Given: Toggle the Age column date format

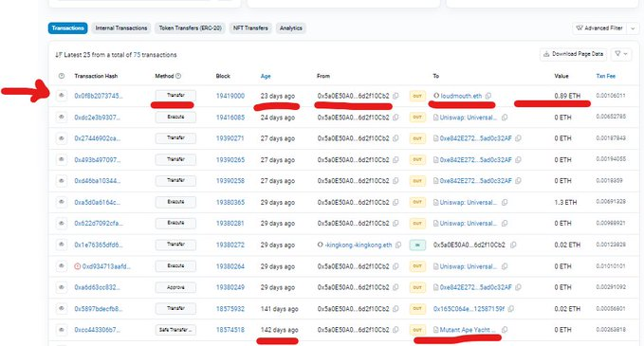Looking at the screenshot, I should 266,76.
